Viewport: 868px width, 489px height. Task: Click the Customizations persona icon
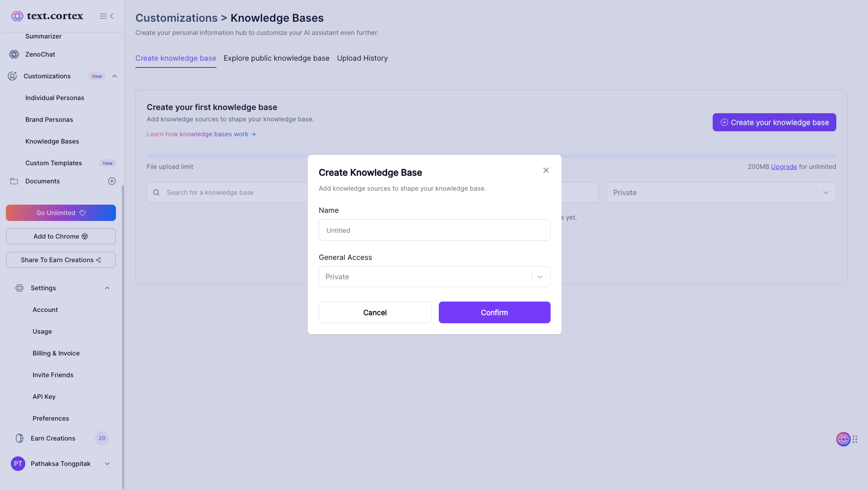12,76
